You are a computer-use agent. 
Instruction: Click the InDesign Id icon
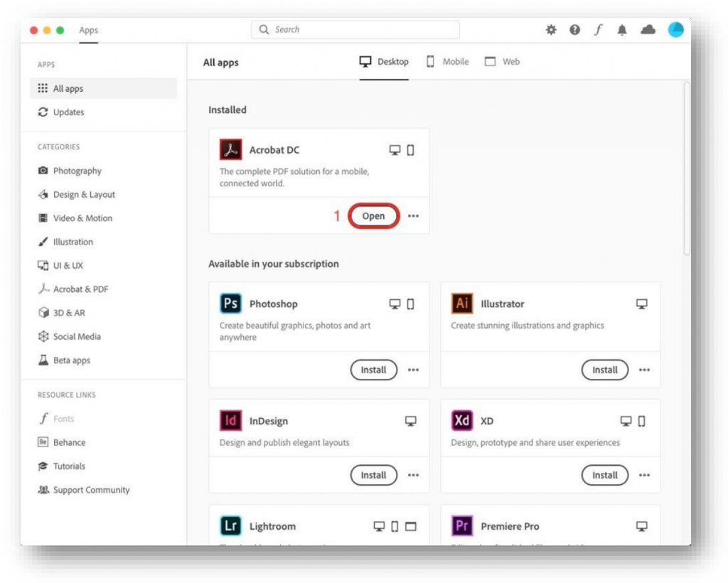click(231, 421)
